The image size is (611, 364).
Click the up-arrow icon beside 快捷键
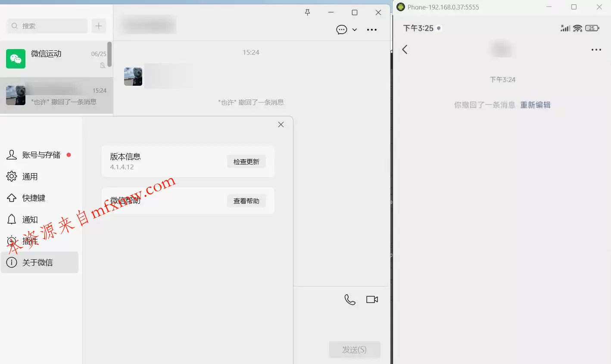tap(12, 198)
